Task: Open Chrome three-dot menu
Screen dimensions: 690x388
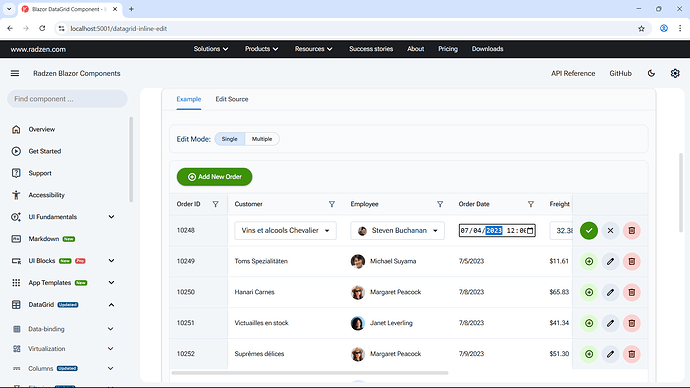Action: [x=680, y=29]
